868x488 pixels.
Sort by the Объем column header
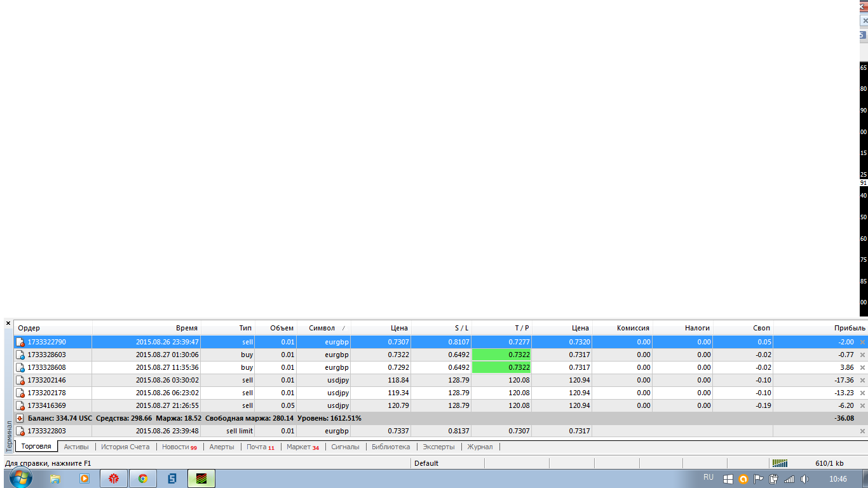click(276, 328)
